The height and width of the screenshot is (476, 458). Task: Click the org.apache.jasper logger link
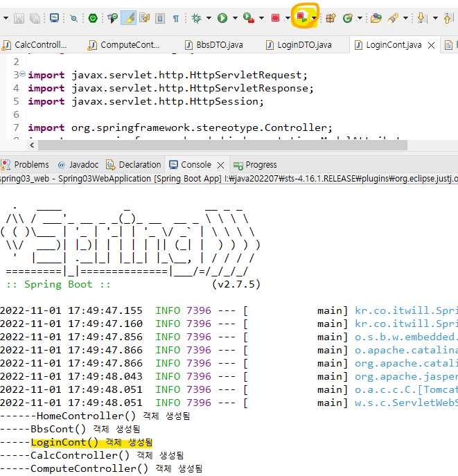coord(406,376)
